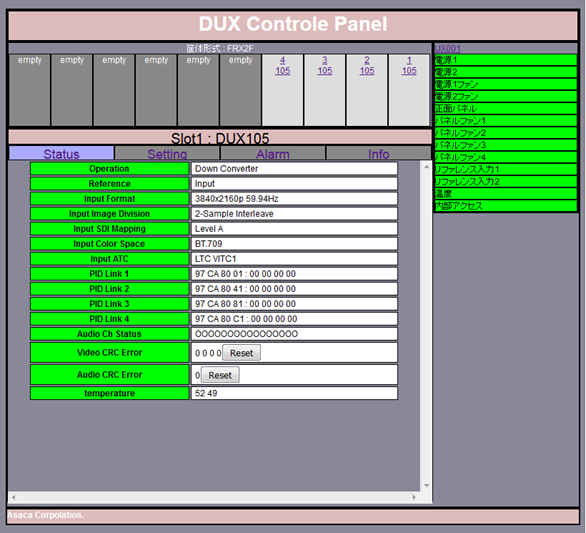This screenshot has height=533, width=586.
Task: Select the Status tab
Action: (61, 154)
